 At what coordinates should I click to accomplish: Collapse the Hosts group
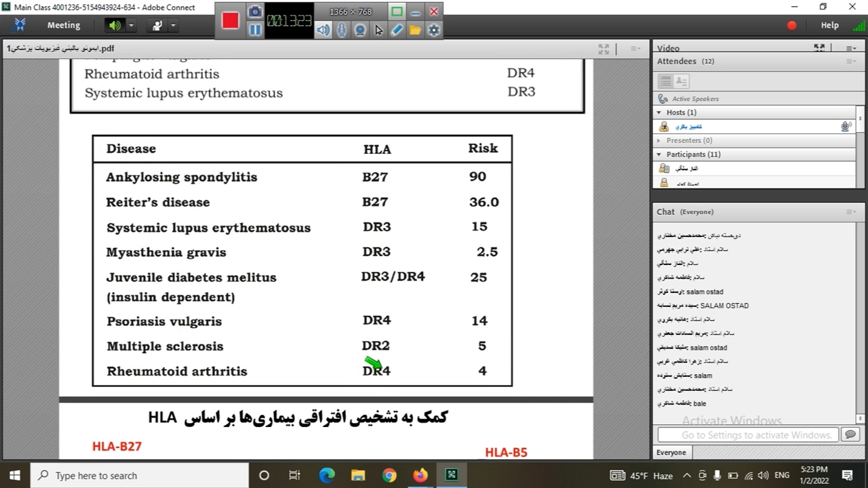click(x=659, y=113)
